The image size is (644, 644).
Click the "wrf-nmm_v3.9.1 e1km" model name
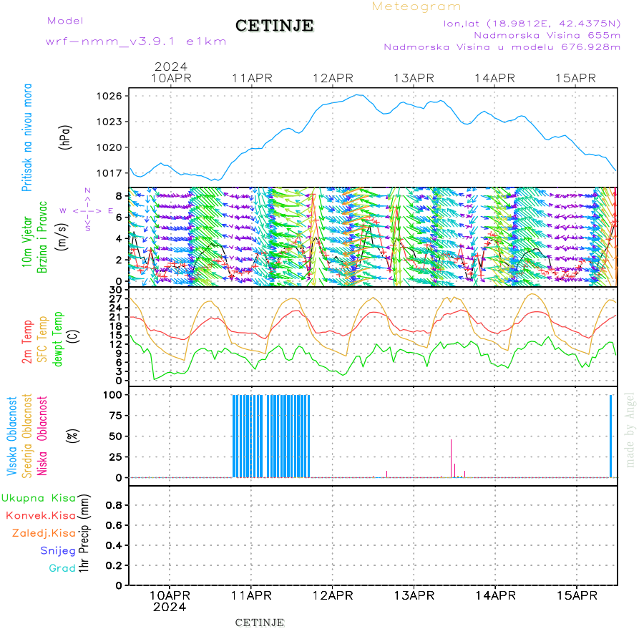pyautogui.click(x=136, y=42)
